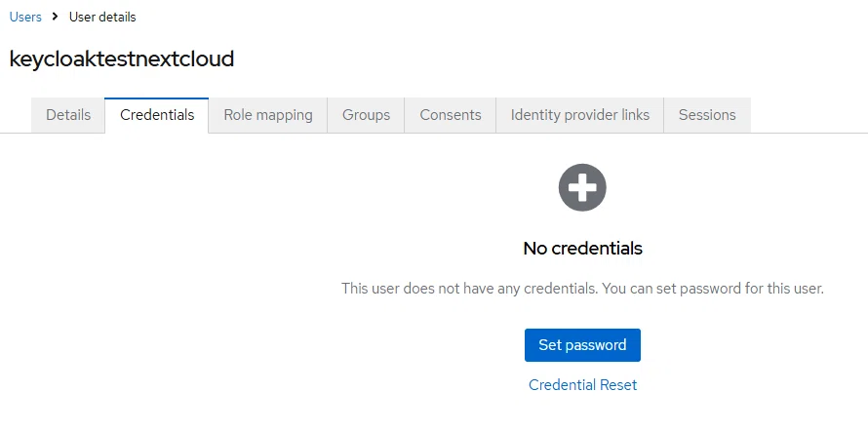Viewport: 868px width, 431px height.
Task: Open Identity provider links tab
Action: (x=579, y=115)
